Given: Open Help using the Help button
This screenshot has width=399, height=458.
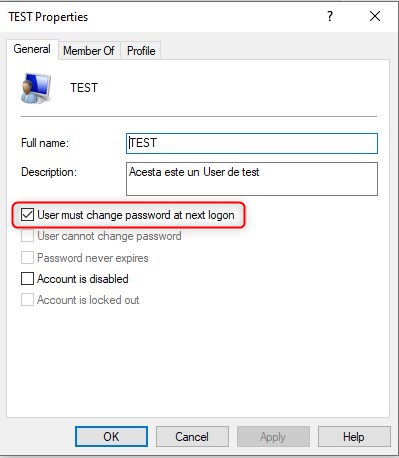Looking at the screenshot, I should (354, 437).
